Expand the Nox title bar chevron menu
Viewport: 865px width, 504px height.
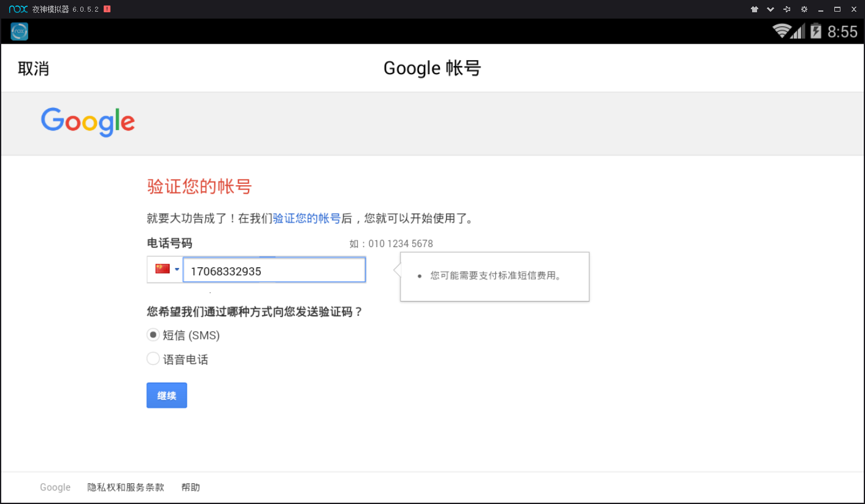click(771, 9)
